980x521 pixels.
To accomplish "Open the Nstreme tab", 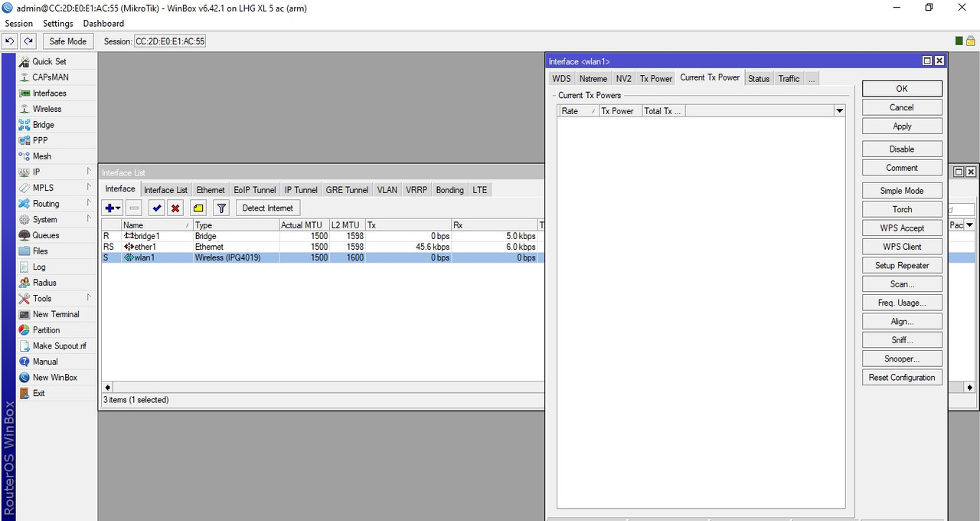I will pos(593,79).
